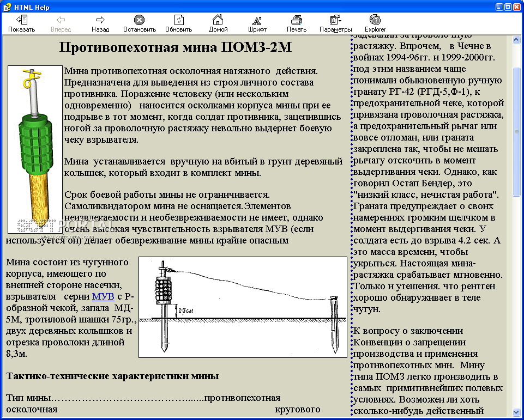Open the HTML Help title bar icon
524x420 pixels.
coord(7,7)
